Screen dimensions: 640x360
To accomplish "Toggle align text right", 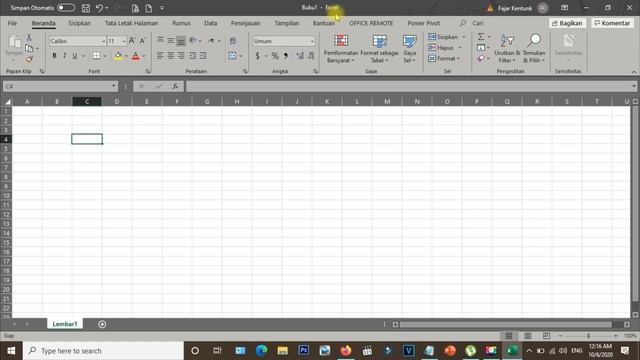I will pos(181,56).
